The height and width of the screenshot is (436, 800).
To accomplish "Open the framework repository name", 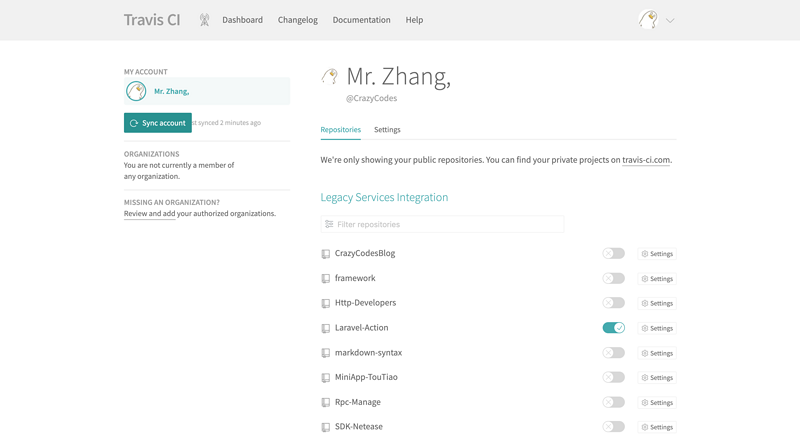I will coord(355,278).
